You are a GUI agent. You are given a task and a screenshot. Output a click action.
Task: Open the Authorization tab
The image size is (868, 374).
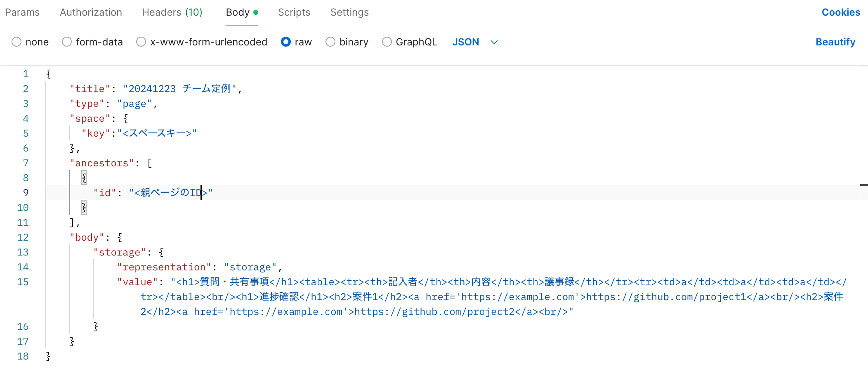click(91, 12)
